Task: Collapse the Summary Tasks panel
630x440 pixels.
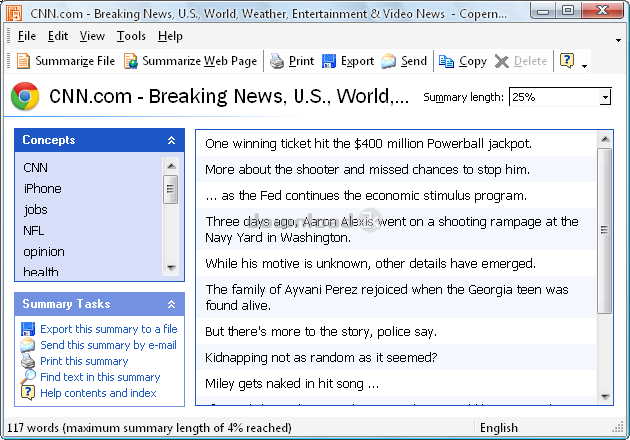Action: click(171, 304)
